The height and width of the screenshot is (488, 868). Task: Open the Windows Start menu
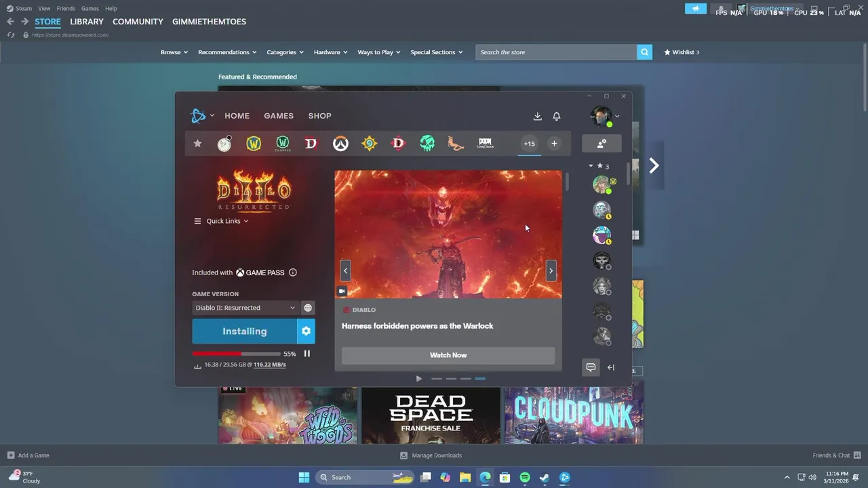point(304,477)
